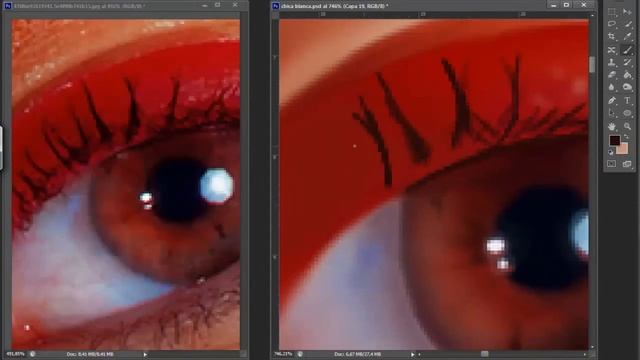Click horizontal scrollbar thumb in chica blanca window
Viewport: 640px width, 360px height.
pos(484,354)
